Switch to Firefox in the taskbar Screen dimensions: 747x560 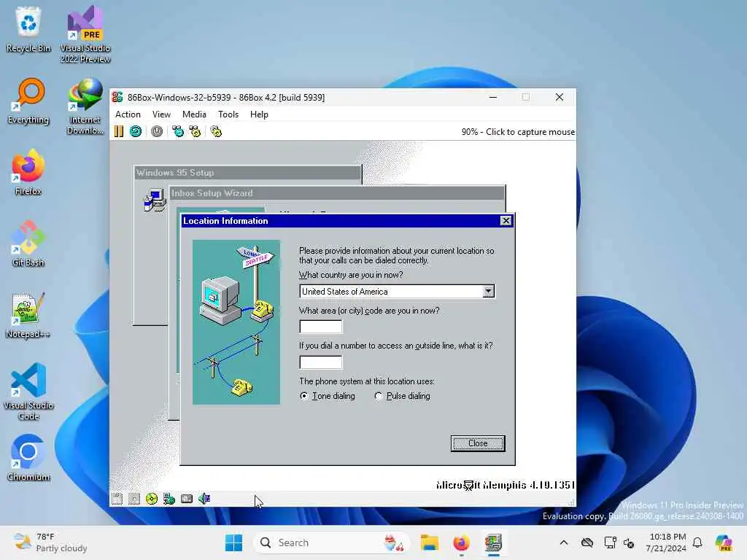pos(461,542)
